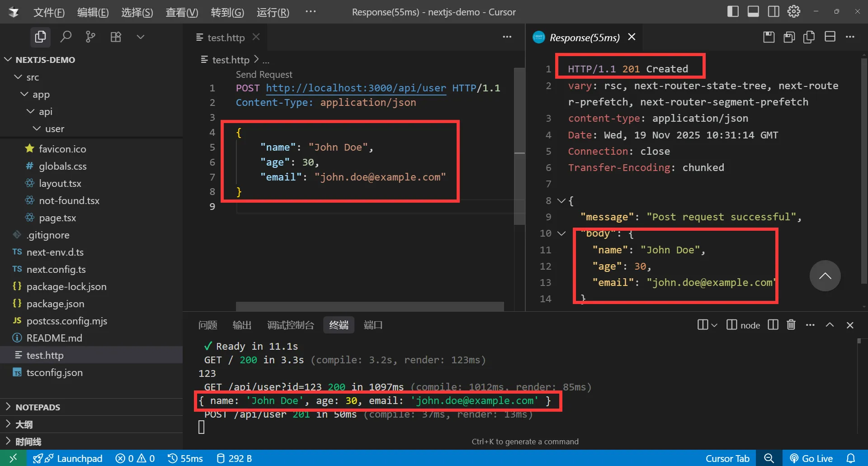Click the kill terminal trash icon
Screen dimensions: 868x466
[x=791, y=325]
